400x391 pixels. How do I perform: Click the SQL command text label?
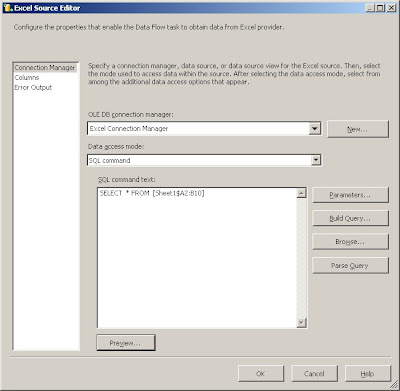click(x=127, y=179)
